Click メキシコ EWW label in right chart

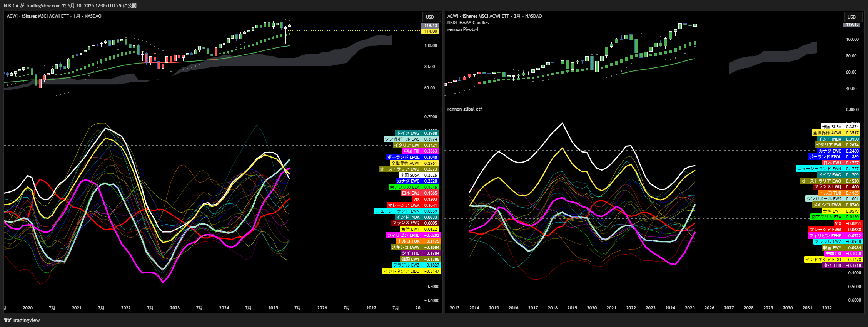(827, 205)
